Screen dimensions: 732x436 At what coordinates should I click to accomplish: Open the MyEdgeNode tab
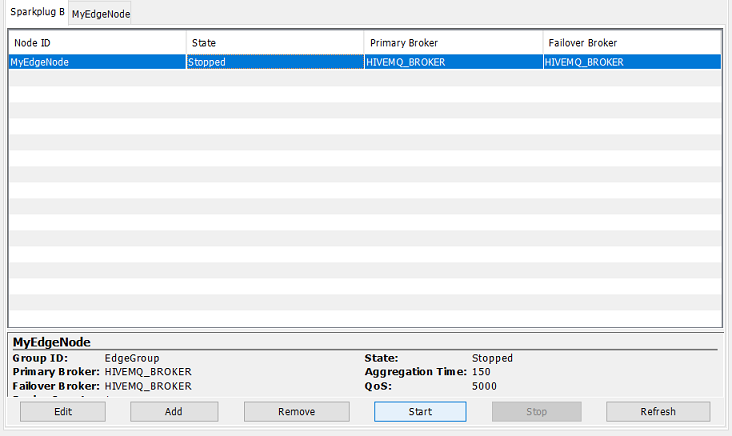100,13
